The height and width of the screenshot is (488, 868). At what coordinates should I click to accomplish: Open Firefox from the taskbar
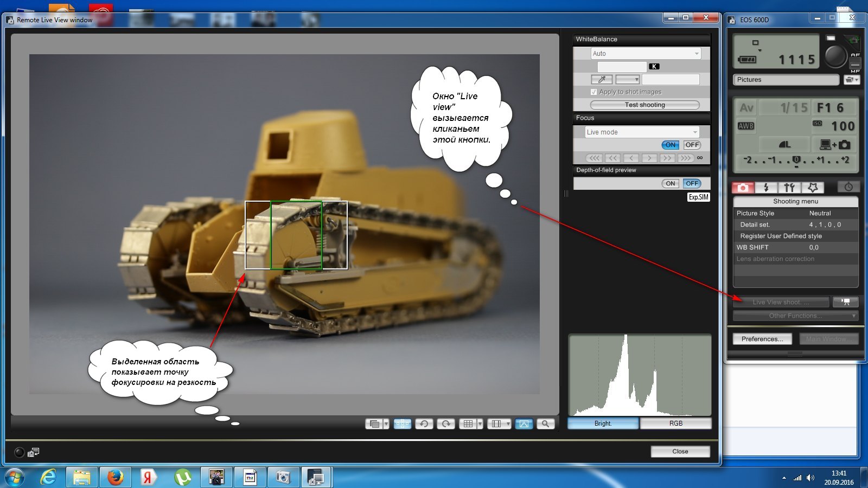[115, 477]
